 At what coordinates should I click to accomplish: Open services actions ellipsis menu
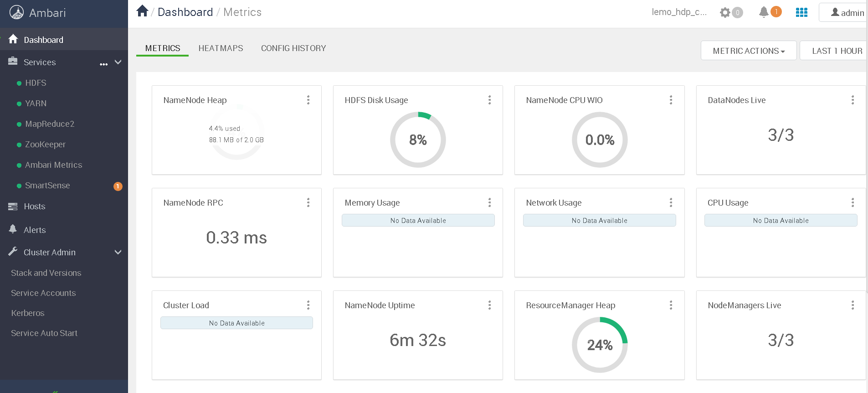click(104, 64)
